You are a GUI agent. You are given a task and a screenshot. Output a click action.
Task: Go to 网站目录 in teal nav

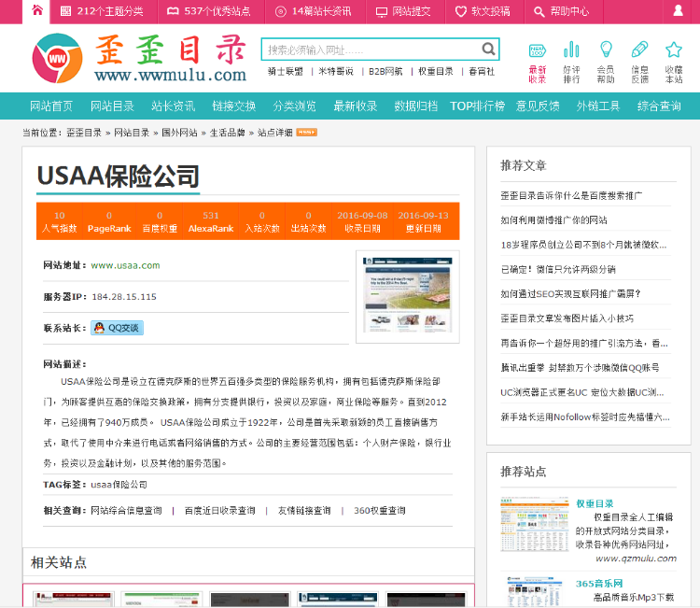pyautogui.click(x=112, y=106)
